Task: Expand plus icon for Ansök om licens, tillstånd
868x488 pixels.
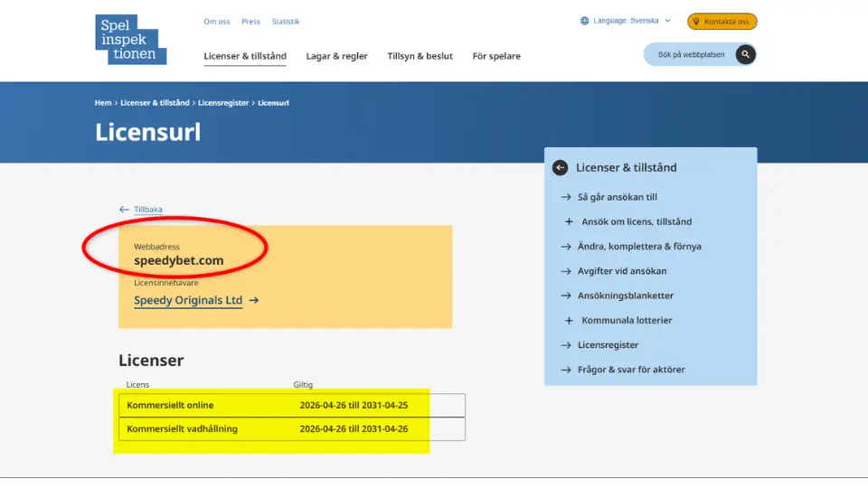Action: [x=569, y=222]
